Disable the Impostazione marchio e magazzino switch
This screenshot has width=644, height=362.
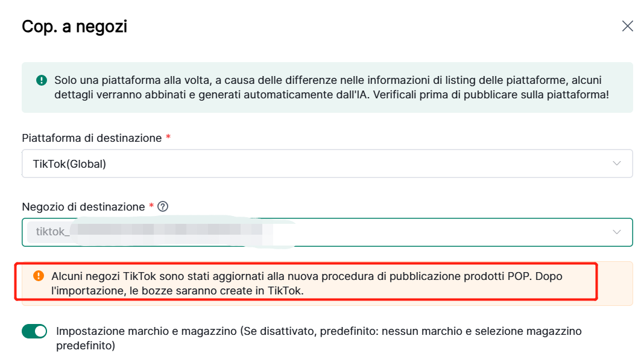(x=34, y=331)
